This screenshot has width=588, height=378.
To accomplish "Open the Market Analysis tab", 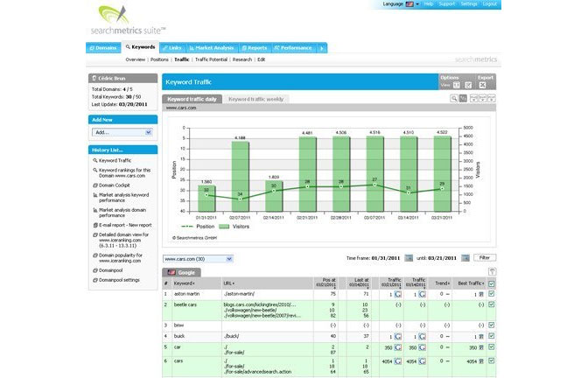I will (212, 48).
